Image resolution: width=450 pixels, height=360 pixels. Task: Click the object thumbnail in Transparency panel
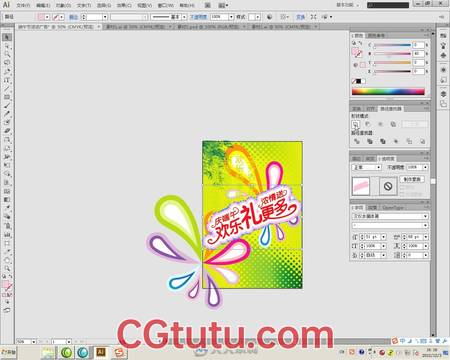pos(361,186)
